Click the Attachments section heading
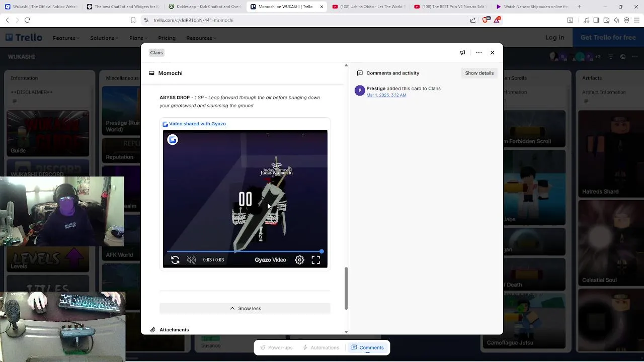 (174, 330)
